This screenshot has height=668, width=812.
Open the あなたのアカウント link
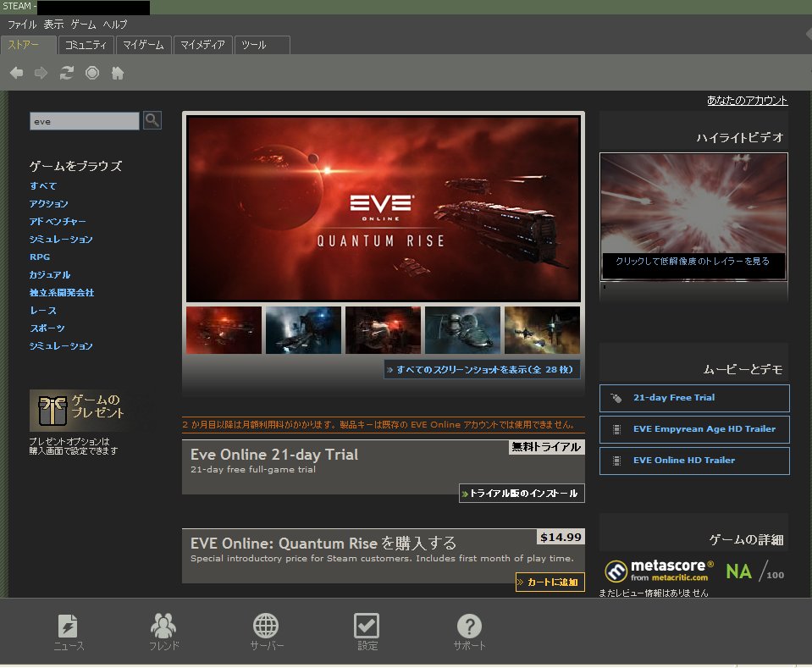[x=747, y=100]
